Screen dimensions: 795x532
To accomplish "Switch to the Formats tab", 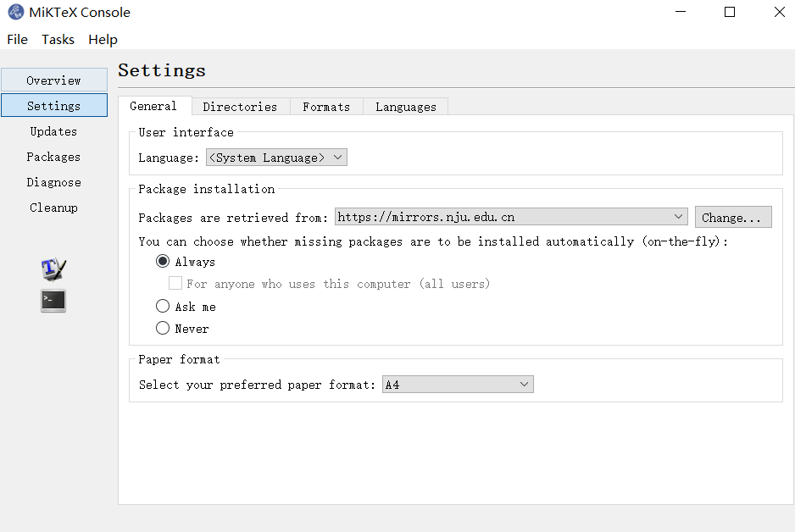I will click(326, 107).
